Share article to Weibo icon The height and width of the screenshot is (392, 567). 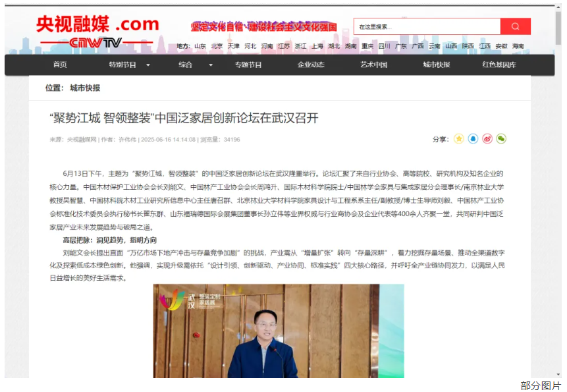pos(487,139)
